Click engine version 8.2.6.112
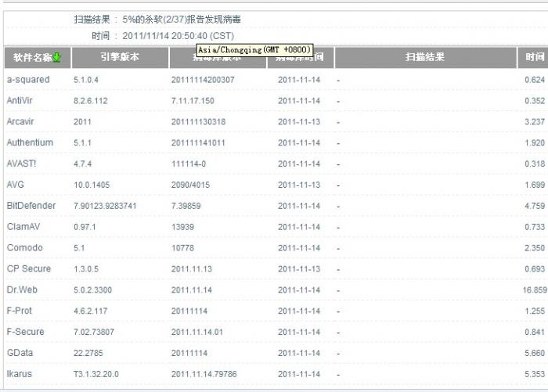Viewport: 548px width, 392px height. coord(91,101)
